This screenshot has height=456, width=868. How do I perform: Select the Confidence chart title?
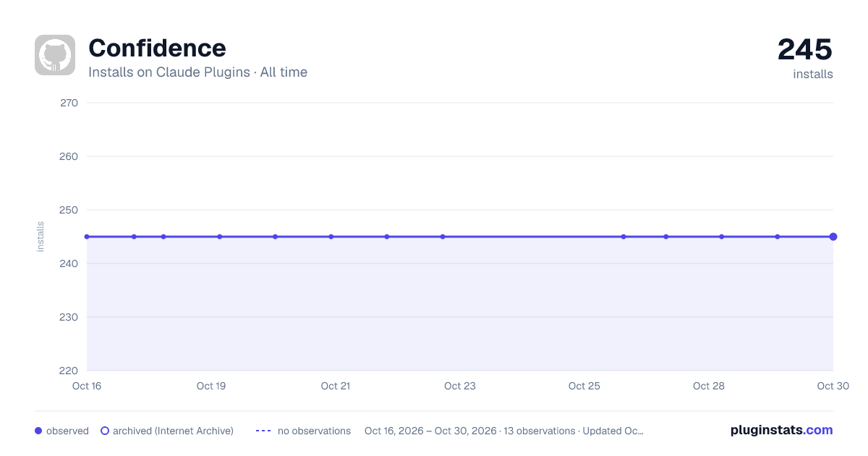point(157,48)
